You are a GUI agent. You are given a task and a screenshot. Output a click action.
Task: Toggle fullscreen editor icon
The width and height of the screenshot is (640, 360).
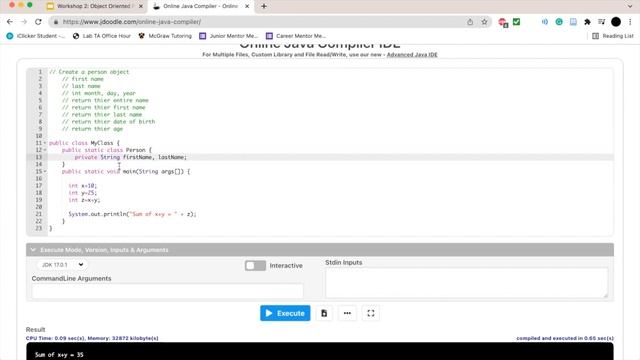click(x=371, y=313)
